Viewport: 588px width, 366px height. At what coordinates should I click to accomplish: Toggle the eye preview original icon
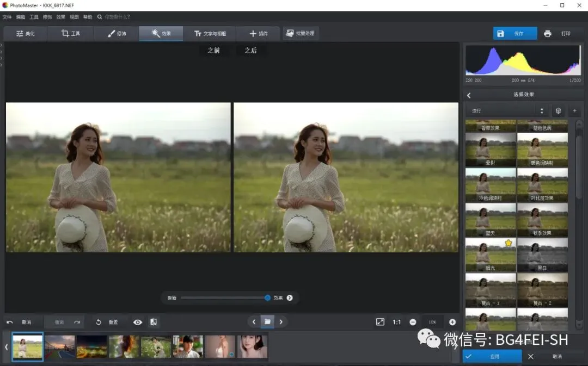coord(138,322)
